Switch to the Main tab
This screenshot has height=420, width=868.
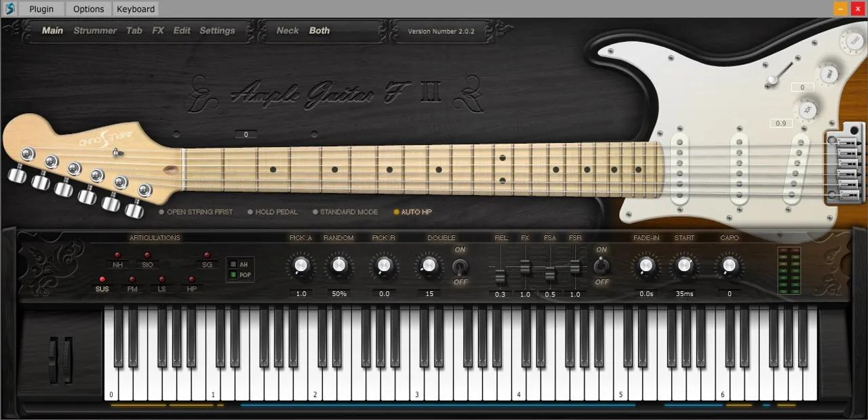coord(52,30)
